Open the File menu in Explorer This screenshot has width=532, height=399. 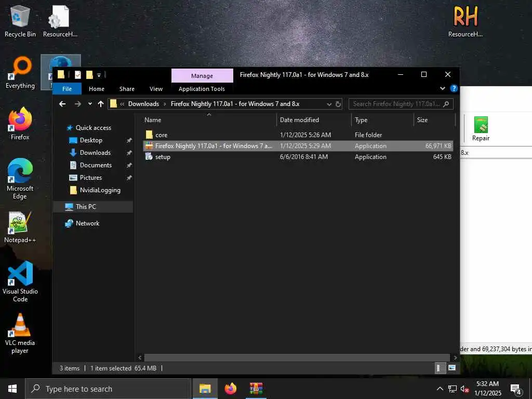[x=67, y=88]
